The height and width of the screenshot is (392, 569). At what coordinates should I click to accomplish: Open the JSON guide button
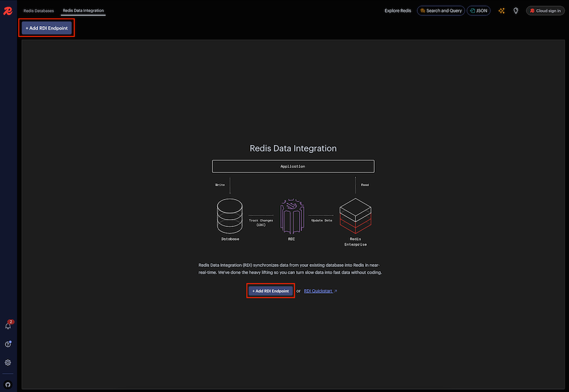pyautogui.click(x=478, y=11)
